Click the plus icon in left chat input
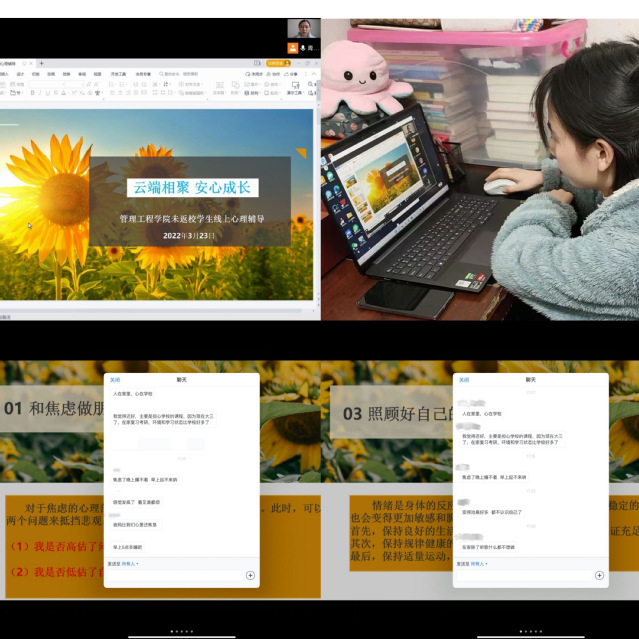Viewport: 639px width, 639px height. [x=250, y=575]
